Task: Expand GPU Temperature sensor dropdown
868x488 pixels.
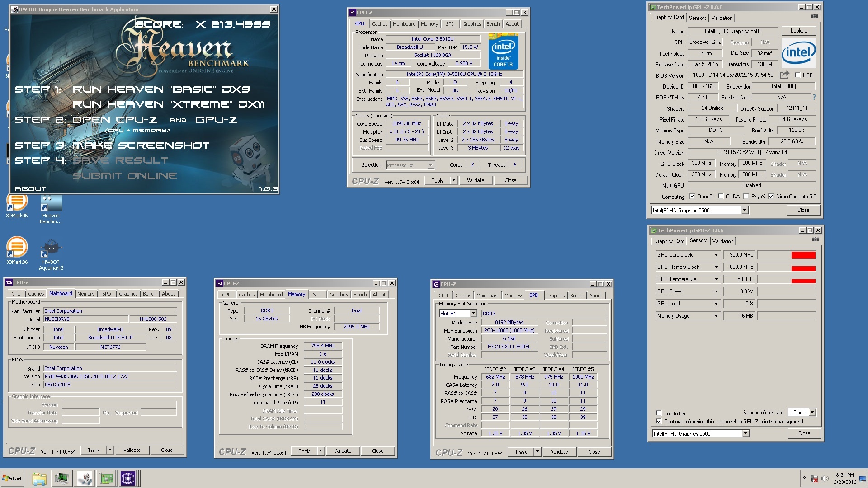Action: click(716, 279)
